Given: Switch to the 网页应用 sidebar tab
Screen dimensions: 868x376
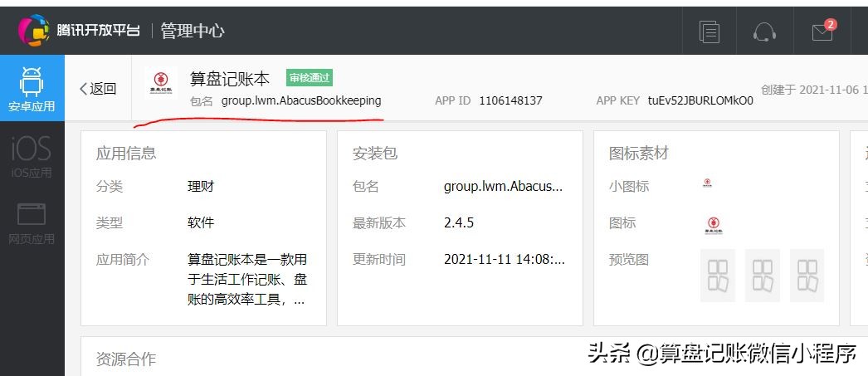Looking at the screenshot, I should [32, 224].
